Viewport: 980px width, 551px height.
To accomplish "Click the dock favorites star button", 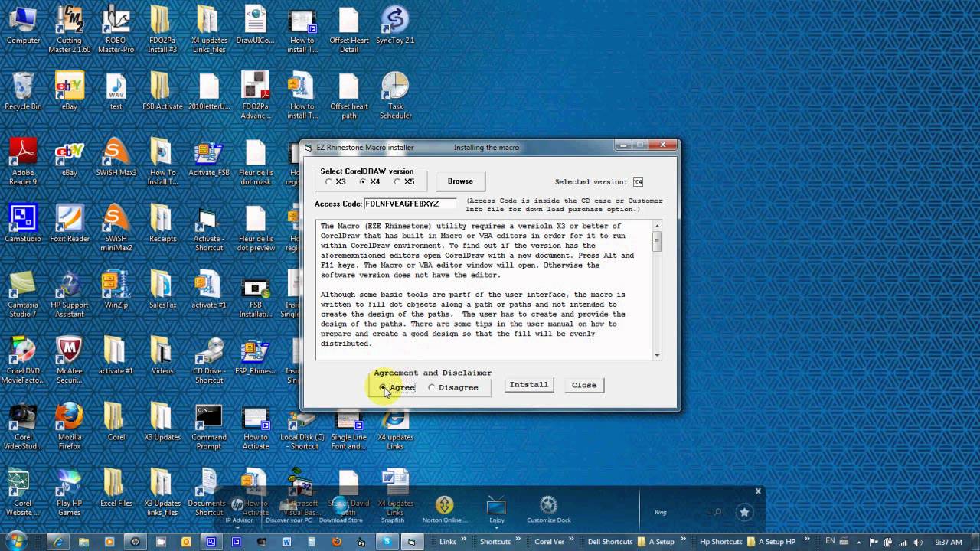I will click(744, 512).
